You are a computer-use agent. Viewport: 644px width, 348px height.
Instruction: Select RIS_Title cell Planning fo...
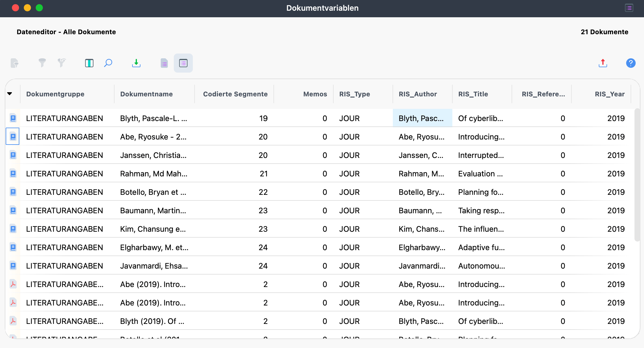pos(482,192)
